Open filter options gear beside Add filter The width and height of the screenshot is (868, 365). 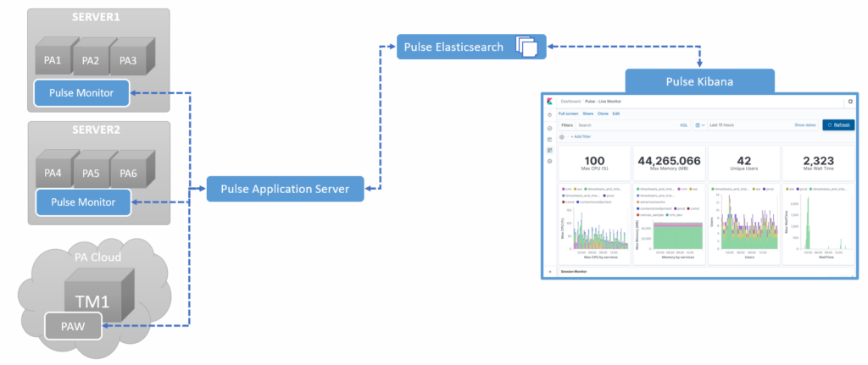562,136
